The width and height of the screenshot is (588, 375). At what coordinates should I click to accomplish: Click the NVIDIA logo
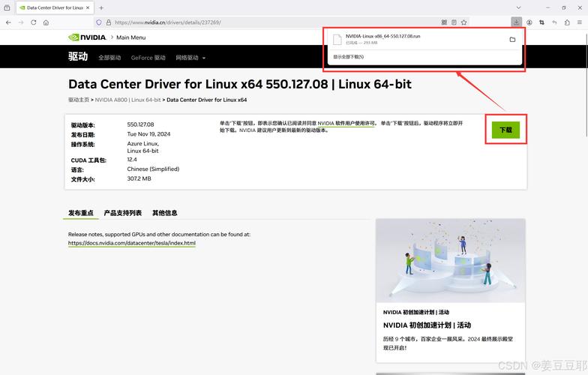[86, 37]
